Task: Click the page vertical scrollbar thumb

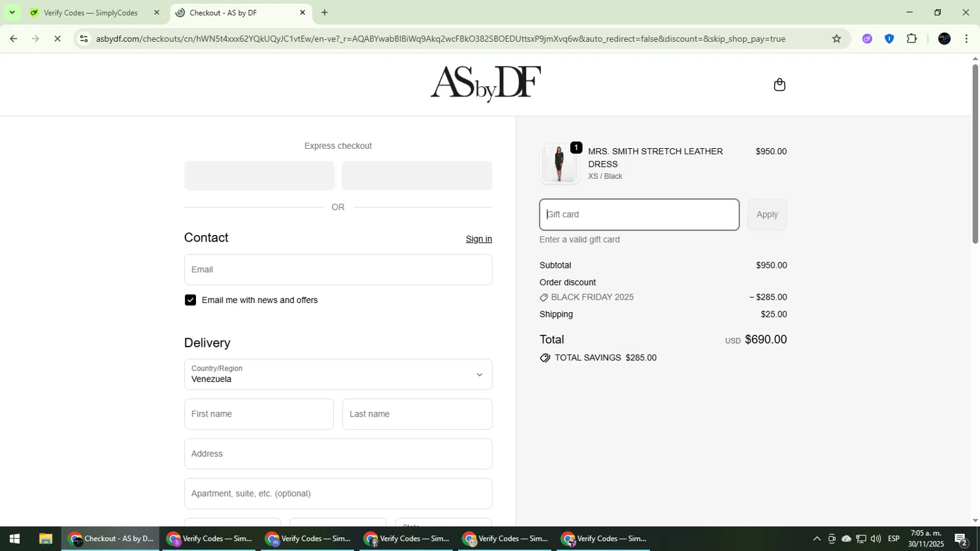Action: (x=975, y=153)
